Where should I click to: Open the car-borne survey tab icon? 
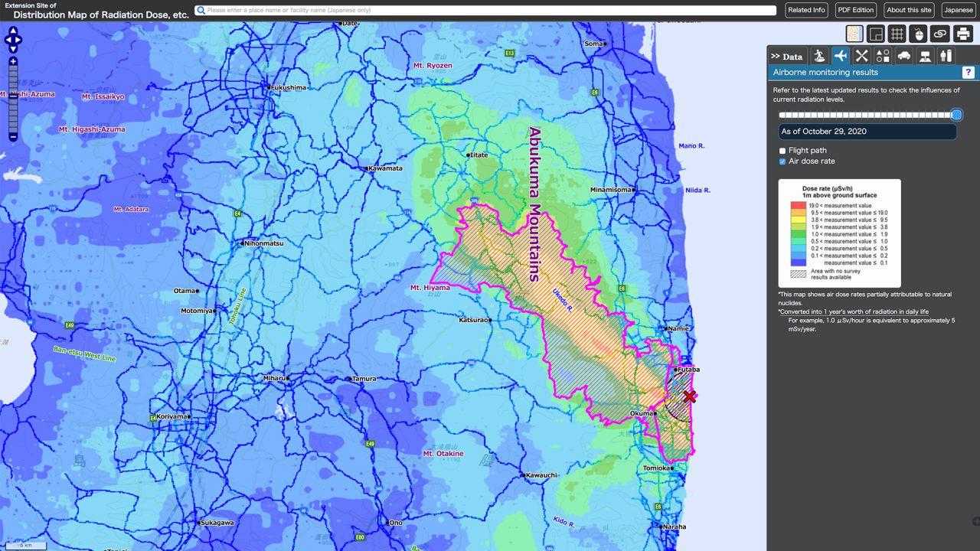click(x=904, y=56)
